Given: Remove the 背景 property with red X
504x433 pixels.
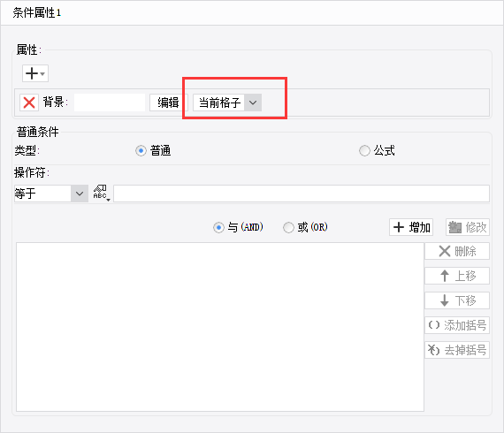Looking at the screenshot, I should point(29,103).
